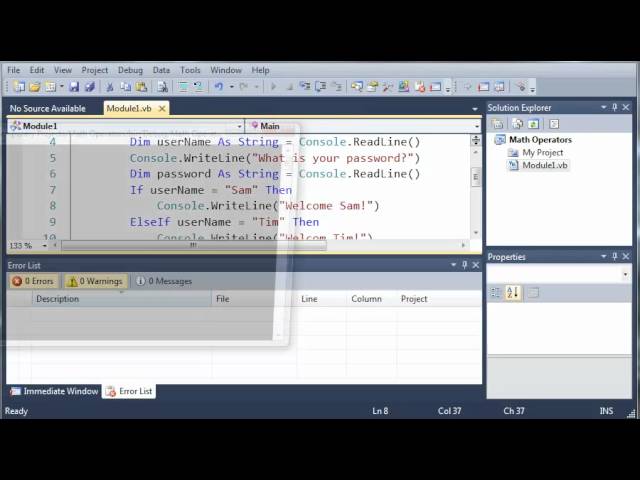Image resolution: width=640 pixels, height=480 pixels.
Task: Pin the Error List panel
Action: pos(465,265)
